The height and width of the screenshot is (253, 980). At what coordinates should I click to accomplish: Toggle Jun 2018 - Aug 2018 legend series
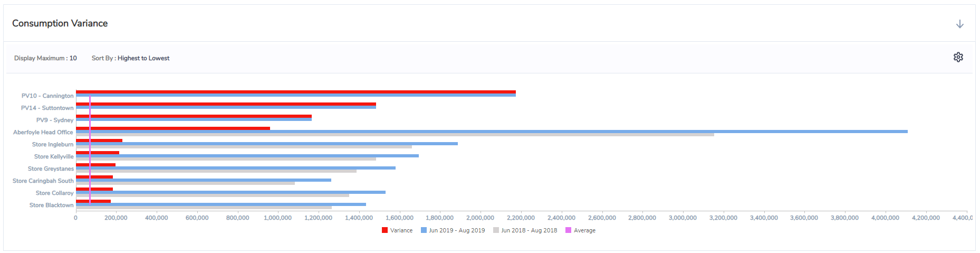525,230
